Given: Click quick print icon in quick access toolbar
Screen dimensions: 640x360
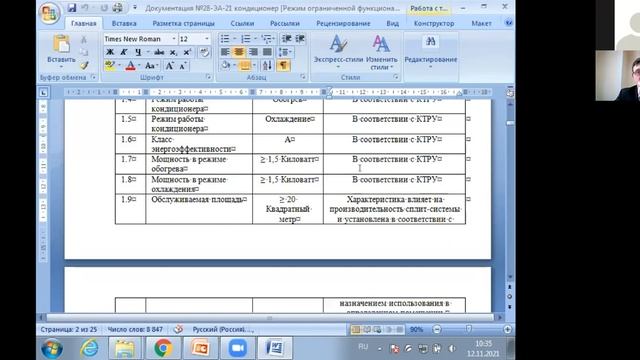Looking at the screenshot, I should [118, 8].
